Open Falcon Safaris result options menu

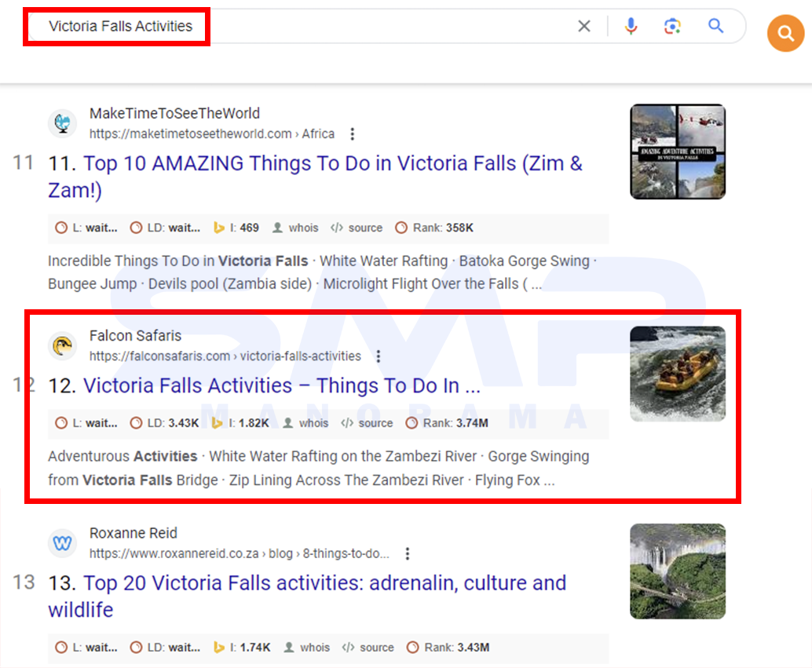coord(379,356)
